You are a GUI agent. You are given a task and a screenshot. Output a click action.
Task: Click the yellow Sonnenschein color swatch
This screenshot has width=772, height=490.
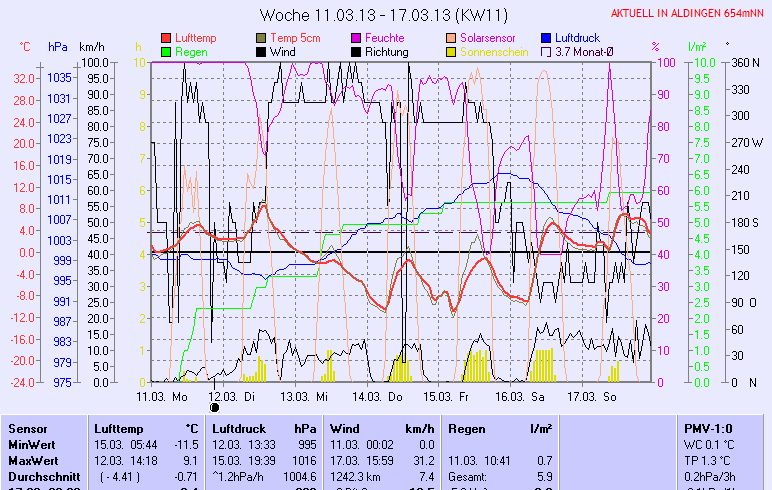point(451,51)
